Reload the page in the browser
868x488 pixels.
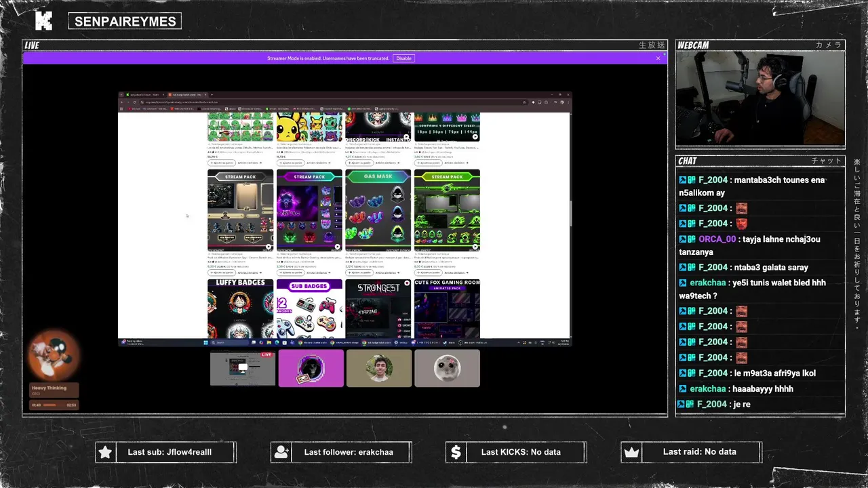[x=134, y=102]
